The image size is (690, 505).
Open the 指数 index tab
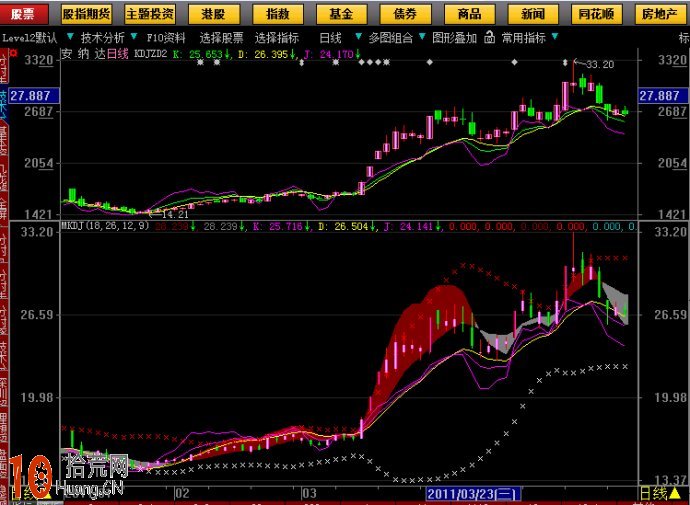pos(278,14)
